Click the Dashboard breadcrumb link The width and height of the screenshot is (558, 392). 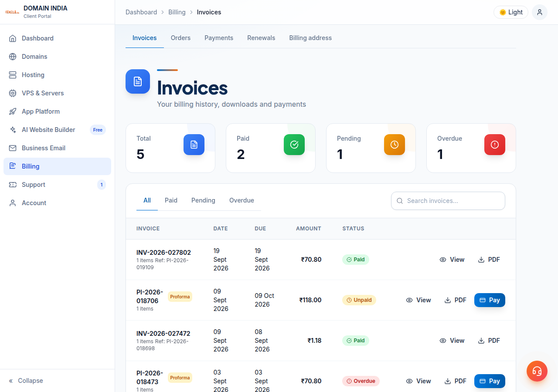[x=141, y=12]
